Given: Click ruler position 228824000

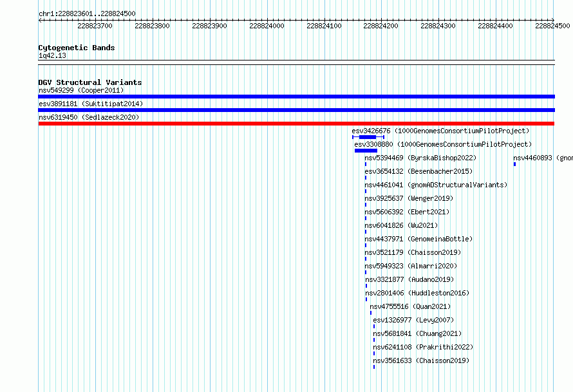Looking at the screenshot, I should pyautogui.click(x=267, y=26).
